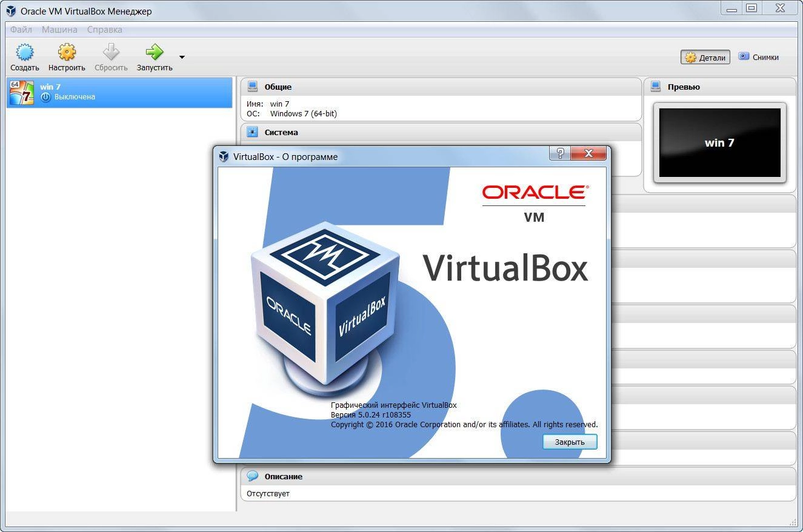Open the Справка menu
The image size is (803, 532).
pyautogui.click(x=104, y=29)
